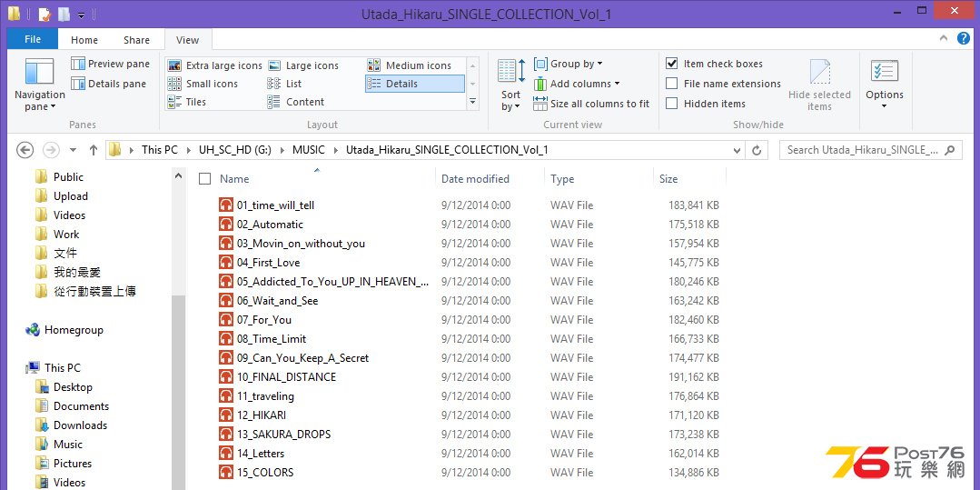Select the 01_time_will_tell audio file icon
This screenshot has height=490, width=980.
pos(225,205)
